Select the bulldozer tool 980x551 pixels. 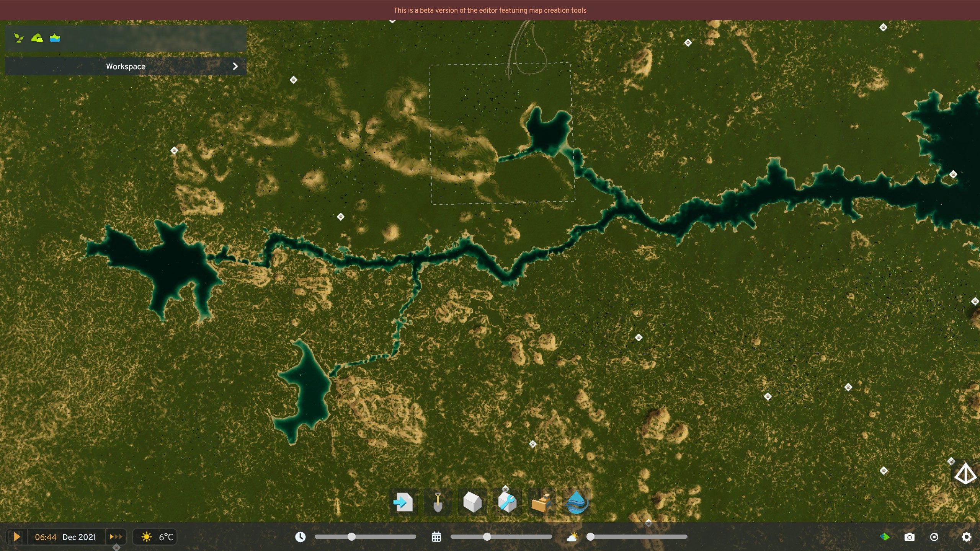coord(541,502)
